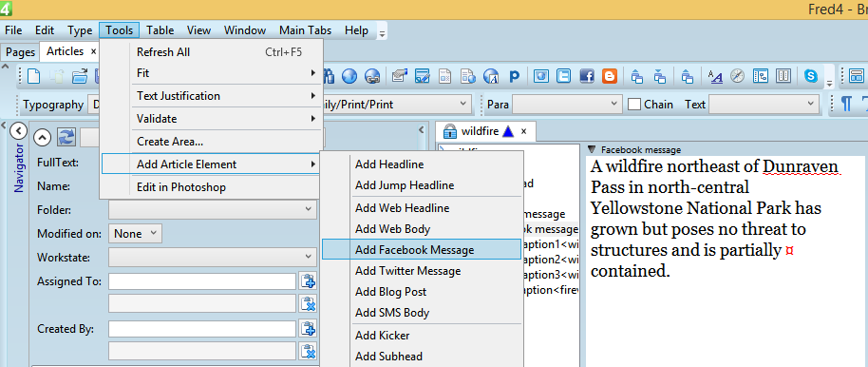Open the Help menu

tap(356, 30)
